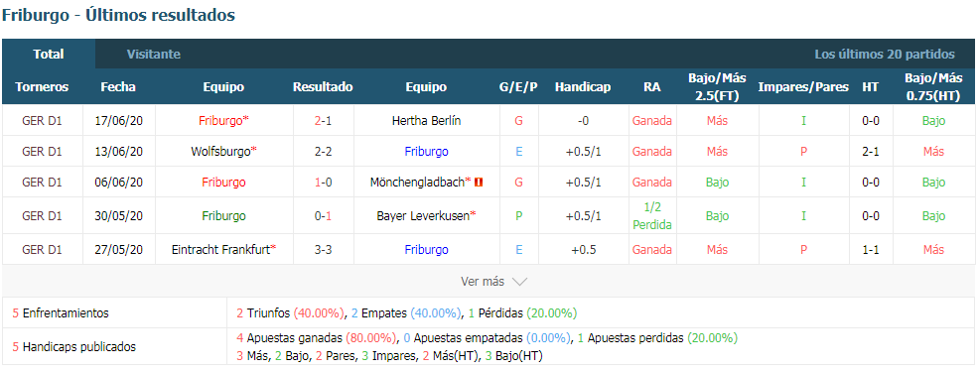Open the Hertha Berlín team link
This screenshot has height=371, width=980.
pos(426,121)
